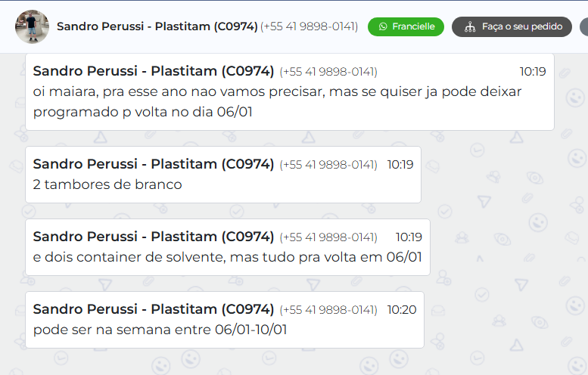Click the '2 tambores de branco' message
The width and height of the screenshot is (588, 375).
(107, 184)
